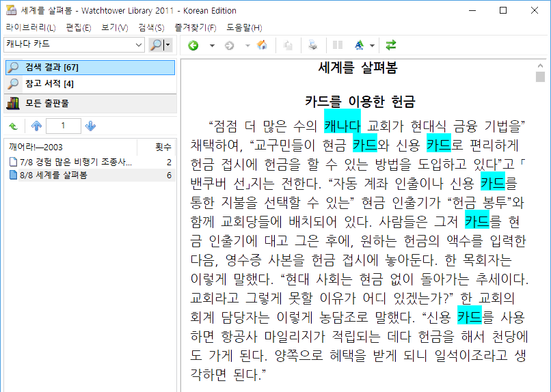Click the heading 카드를 이용한 헌금
Image resolution: width=551 pixels, height=392 pixels.
[x=360, y=102]
